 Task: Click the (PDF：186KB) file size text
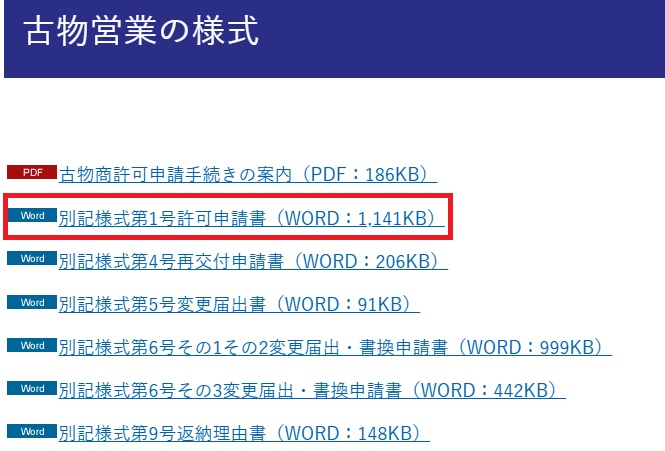coord(364,175)
